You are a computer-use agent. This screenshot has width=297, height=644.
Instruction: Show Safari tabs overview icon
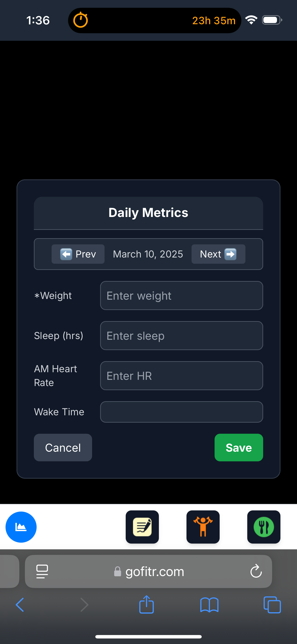[272, 605]
